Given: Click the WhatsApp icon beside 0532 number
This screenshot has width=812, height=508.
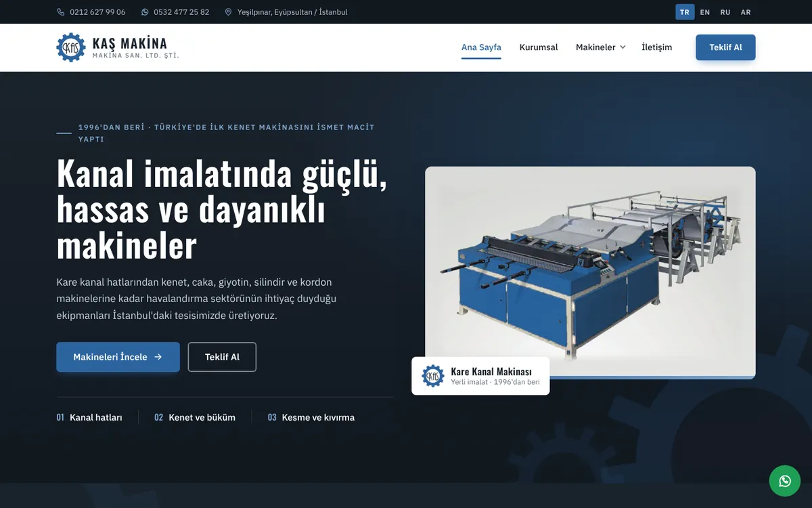Looking at the screenshot, I should 145,12.
